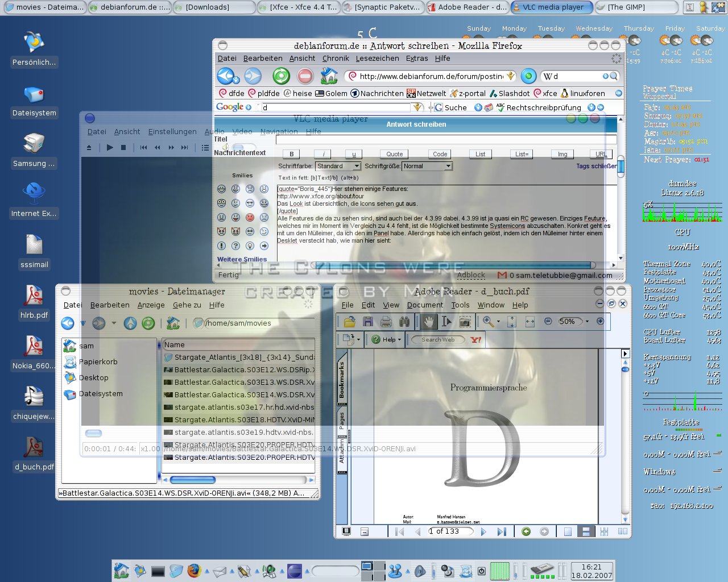Toggle the Bookmarks side panel in Adobe Reader
Screen dimensions: 728x582
pyautogui.click(x=342, y=380)
